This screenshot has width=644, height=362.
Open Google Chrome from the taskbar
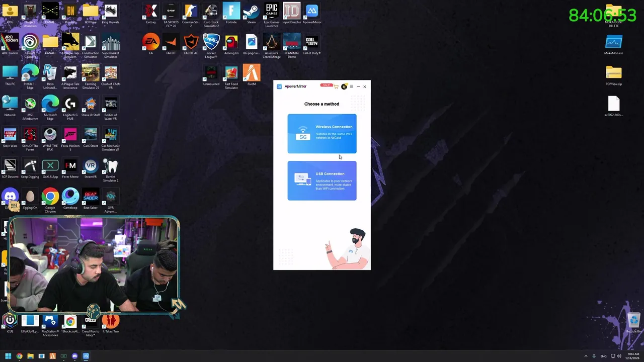(x=19, y=356)
